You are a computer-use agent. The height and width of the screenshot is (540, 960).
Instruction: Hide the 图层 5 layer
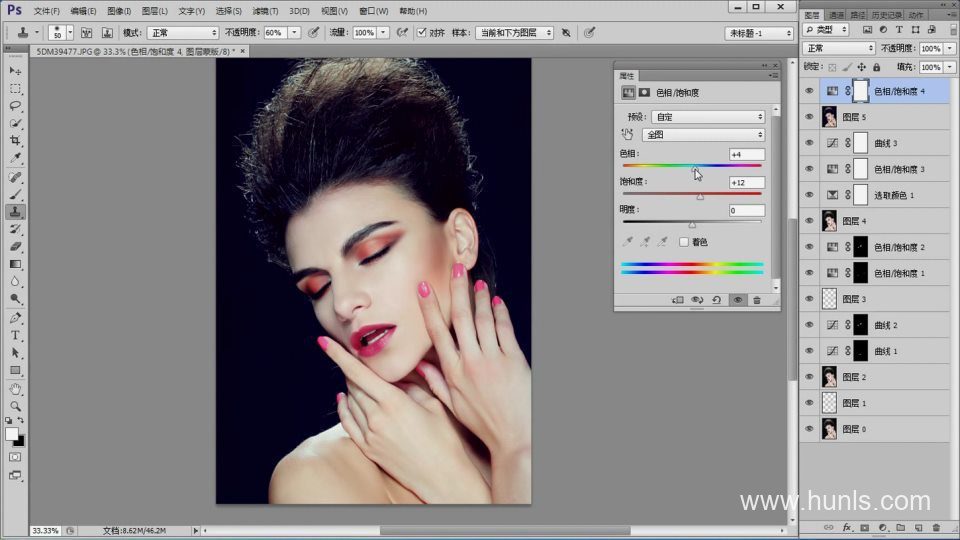click(809, 116)
